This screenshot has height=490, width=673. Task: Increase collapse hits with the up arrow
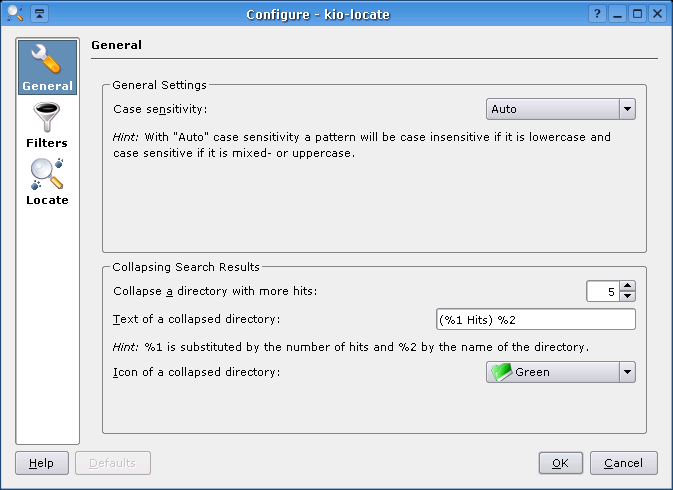point(627,285)
